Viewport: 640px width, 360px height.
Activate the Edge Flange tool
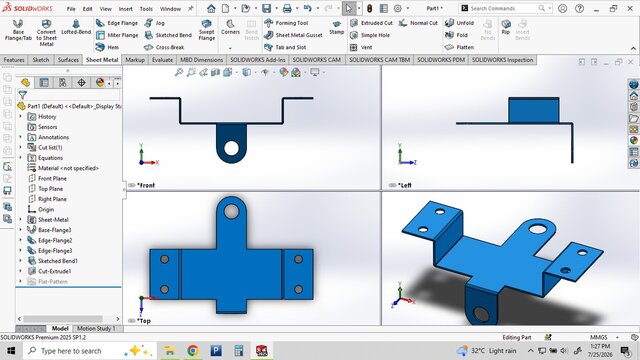pos(117,23)
